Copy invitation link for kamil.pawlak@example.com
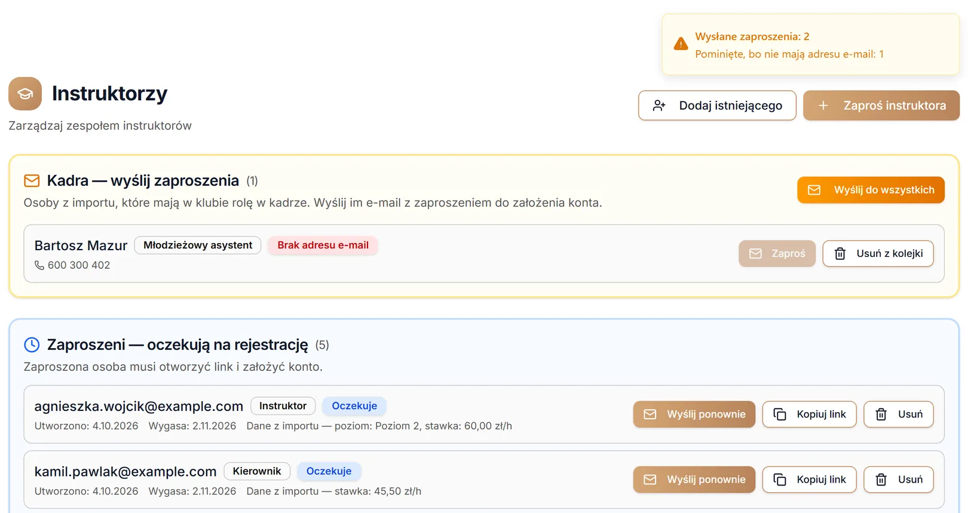The height and width of the screenshot is (513, 980). pyautogui.click(x=809, y=480)
